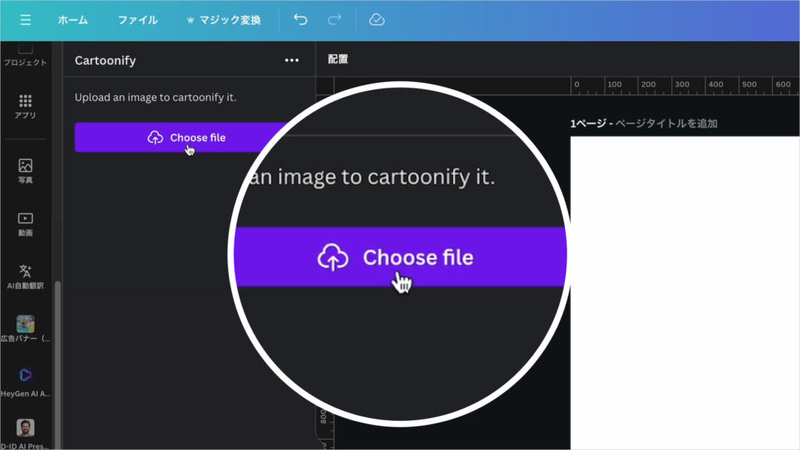Open the ファイル menu

click(x=137, y=20)
